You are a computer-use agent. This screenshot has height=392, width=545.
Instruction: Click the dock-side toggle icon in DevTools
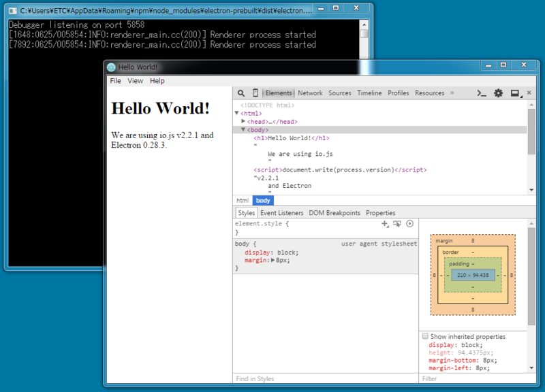(516, 93)
